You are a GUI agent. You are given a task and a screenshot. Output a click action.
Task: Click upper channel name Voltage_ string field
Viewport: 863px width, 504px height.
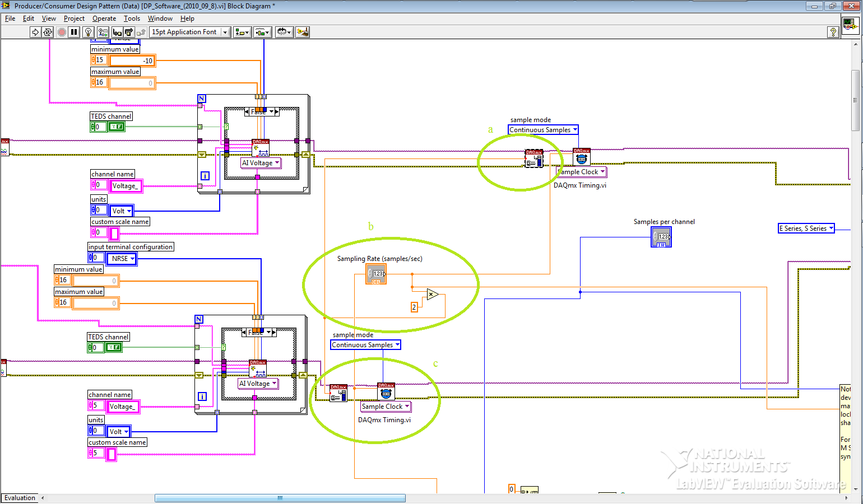pyautogui.click(x=126, y=186)
